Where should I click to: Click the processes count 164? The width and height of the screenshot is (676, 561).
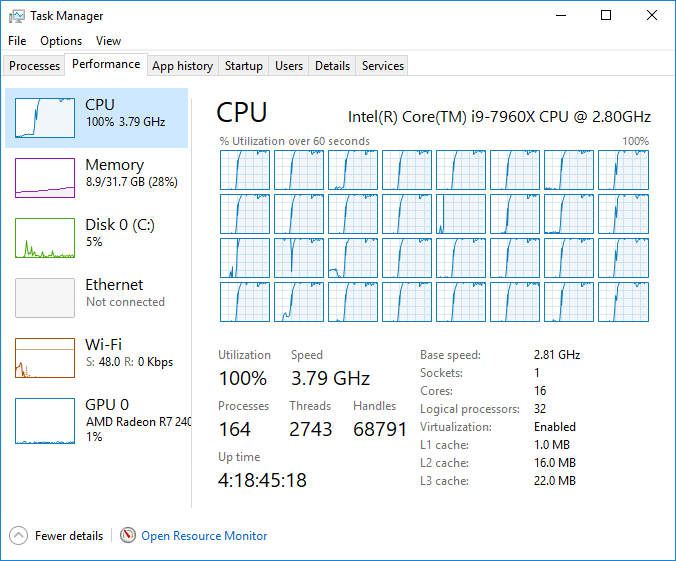[x=235, y=429]
